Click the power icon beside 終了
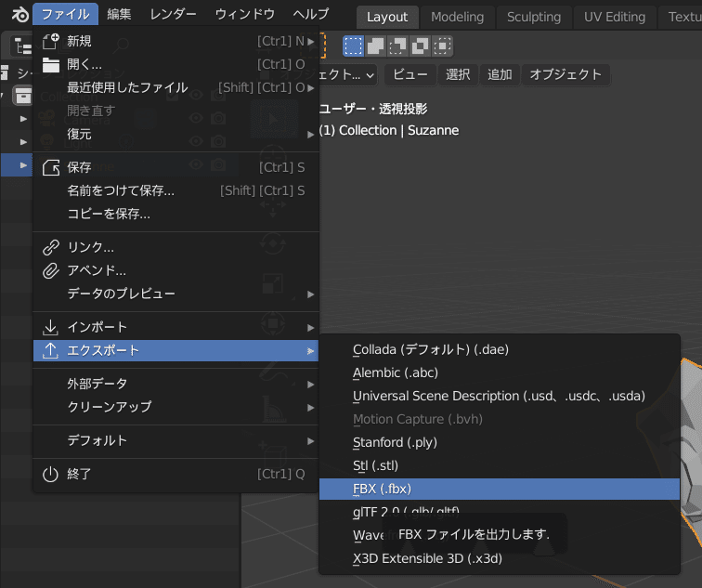The image size is (702, 588). (x=50, y=474)
